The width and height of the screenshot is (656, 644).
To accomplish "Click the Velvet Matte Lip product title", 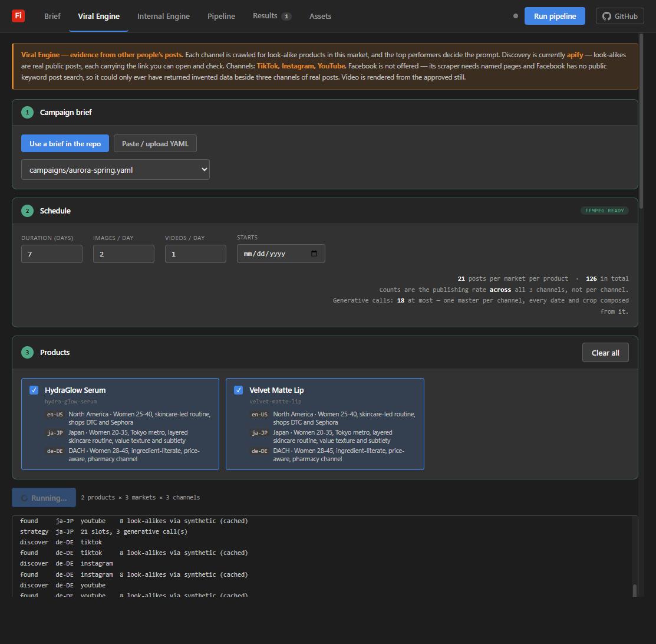I will click(276, 390).
